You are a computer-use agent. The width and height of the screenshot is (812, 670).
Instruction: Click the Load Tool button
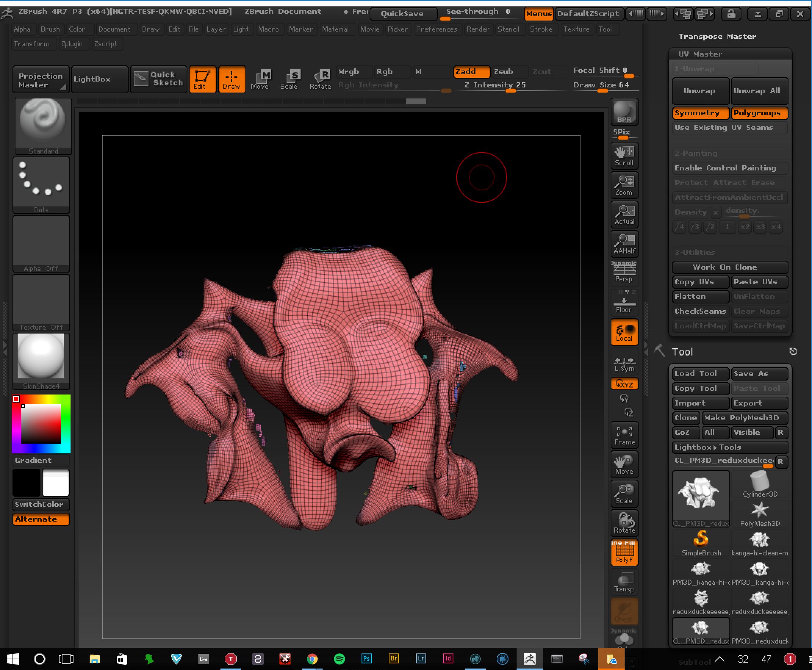pos(701,374)
